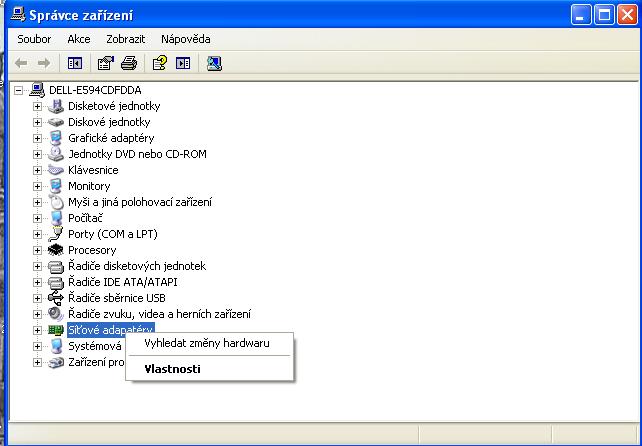Click the Řadiče IDE ATA/ATAPI icon

[x=56, y=282]
